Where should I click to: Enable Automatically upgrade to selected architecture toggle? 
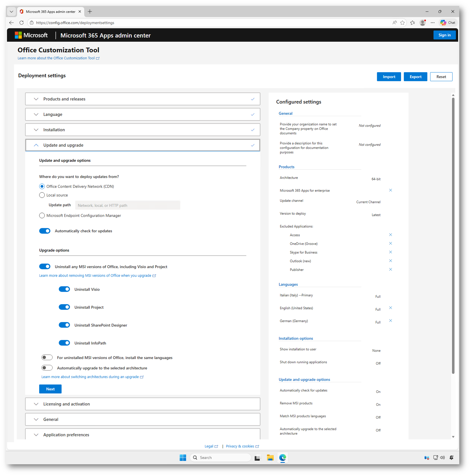point(47,368)
